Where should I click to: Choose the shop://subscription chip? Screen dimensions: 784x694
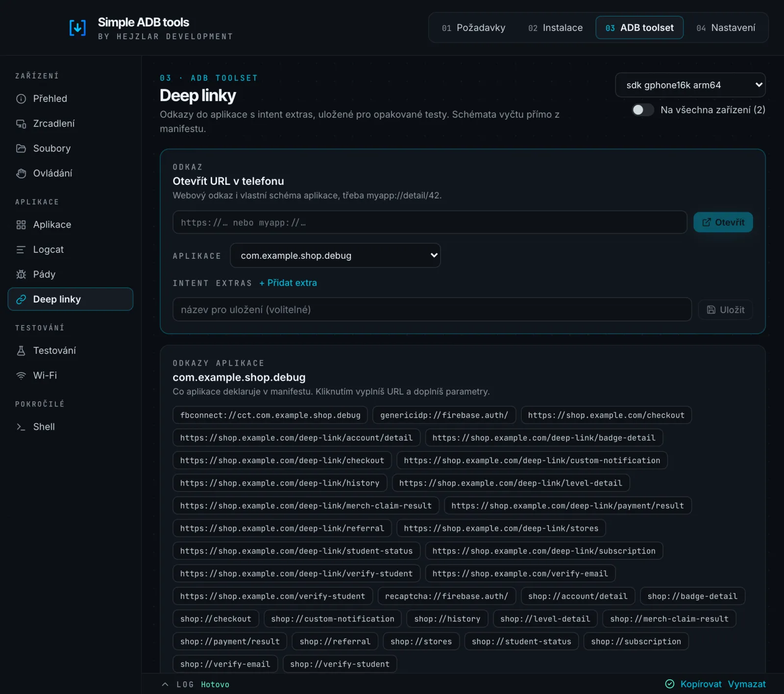636,642
